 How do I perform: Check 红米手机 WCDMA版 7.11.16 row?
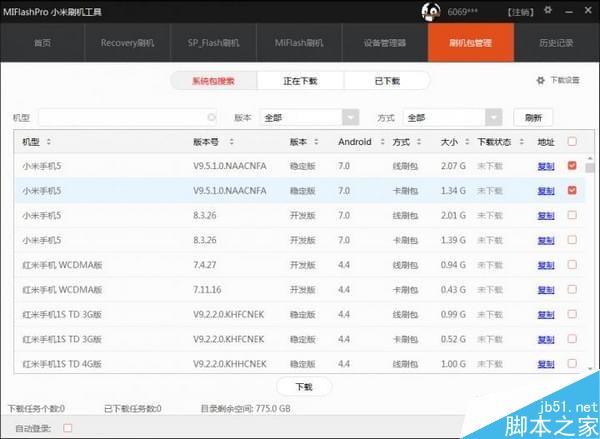(572, 289)
